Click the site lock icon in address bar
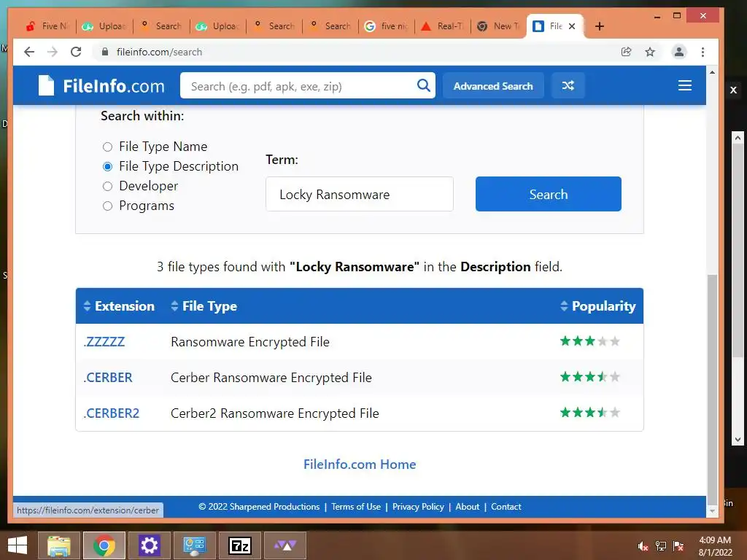 click(x=105, y=52)
